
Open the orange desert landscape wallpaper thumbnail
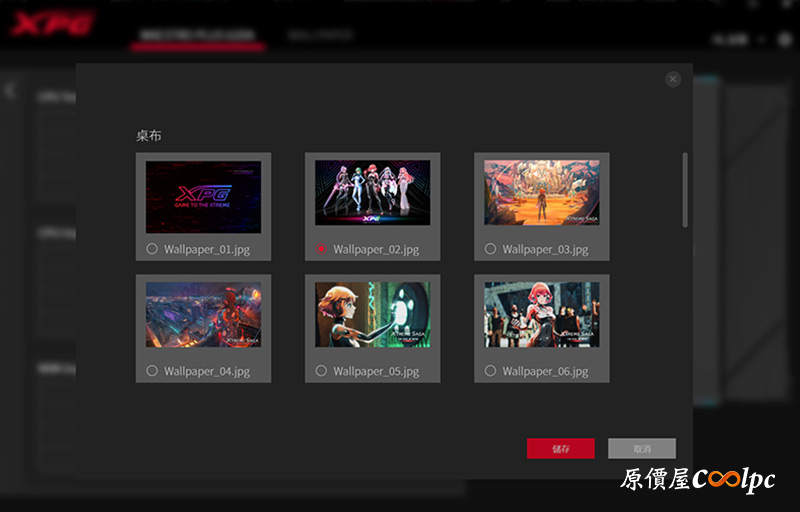542,193
